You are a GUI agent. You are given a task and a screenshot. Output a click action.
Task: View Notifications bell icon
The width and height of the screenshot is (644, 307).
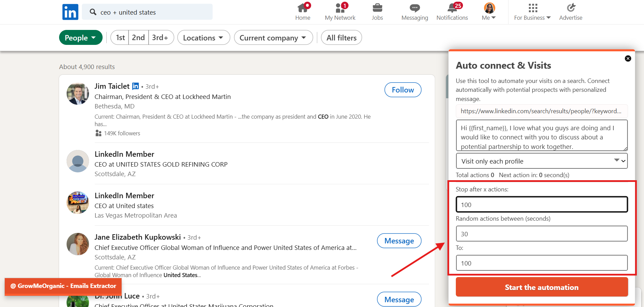pos(452,7)
